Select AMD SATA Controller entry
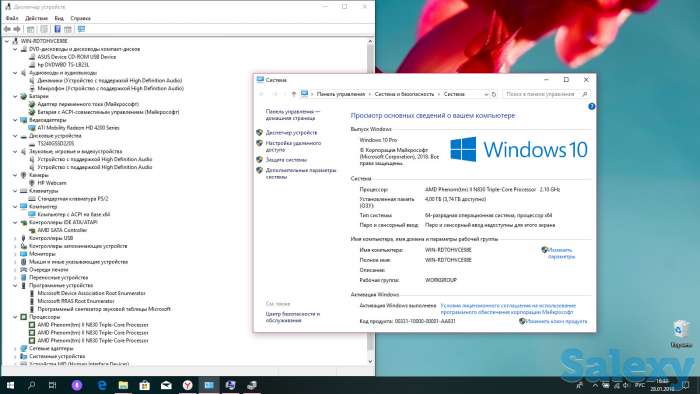 click(62, 230)
